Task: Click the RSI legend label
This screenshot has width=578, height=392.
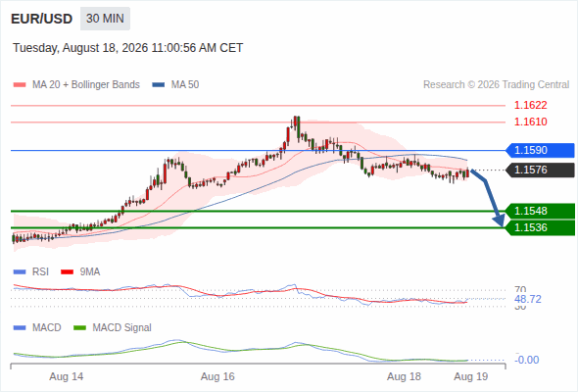Action: (x=40, y=272)
